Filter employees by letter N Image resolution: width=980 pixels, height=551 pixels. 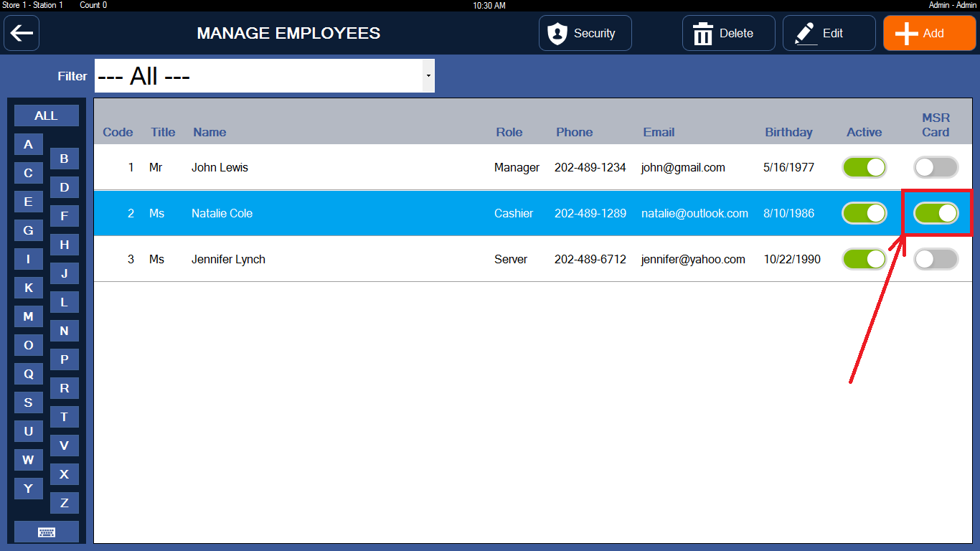point(65,331)
